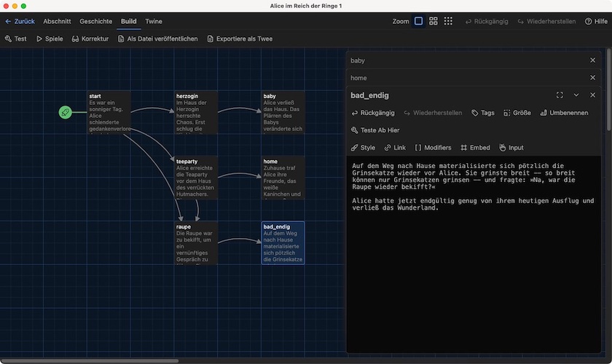Maximize the bad_endig editor dialog
This screenshot has height=364, width=612.
[560, 95]
